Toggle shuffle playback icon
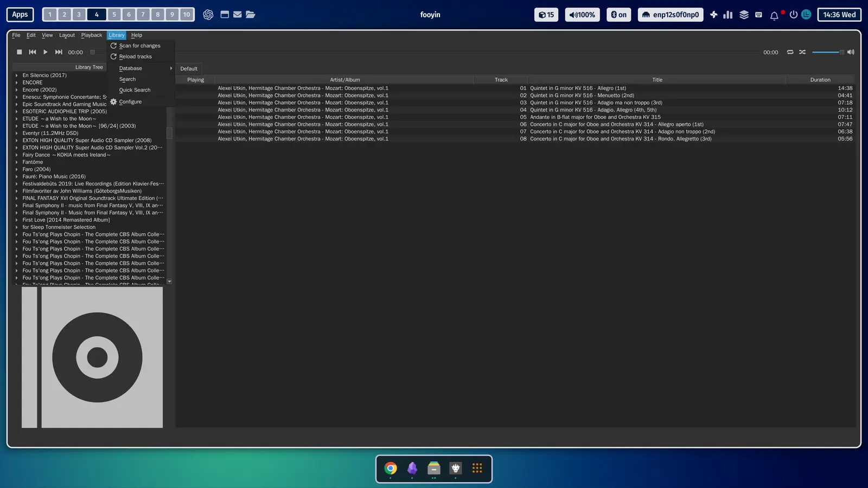Screen dimensions: 868x488 click(802, 52)
